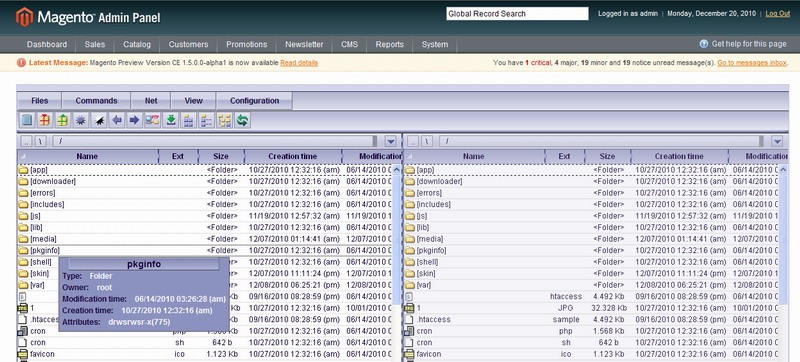Click the green refresh arrows toolbar icon
The image size is (800, 362).
pyautogui.click(x=242, y=120)
